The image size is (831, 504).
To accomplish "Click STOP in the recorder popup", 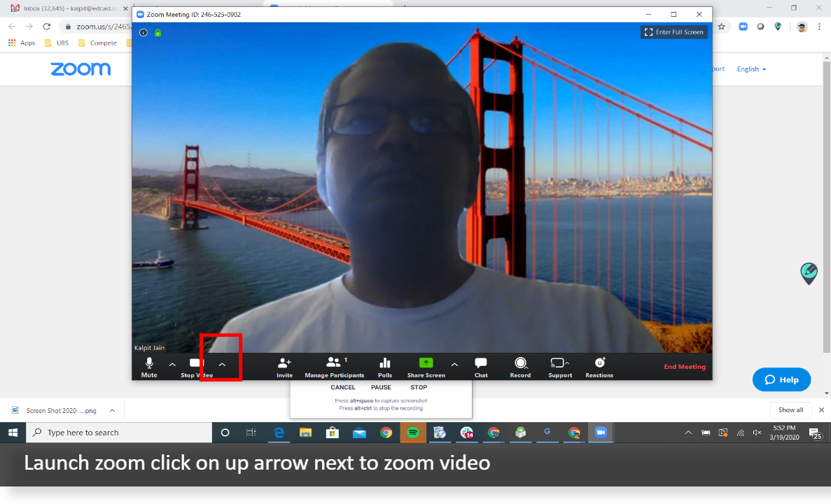I will 419,387.
